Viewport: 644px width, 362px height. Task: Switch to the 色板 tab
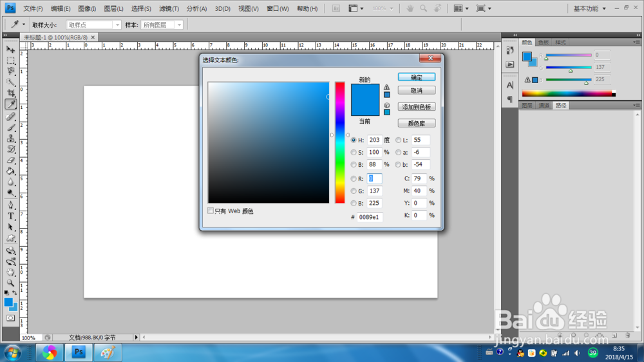click(544, 43)
